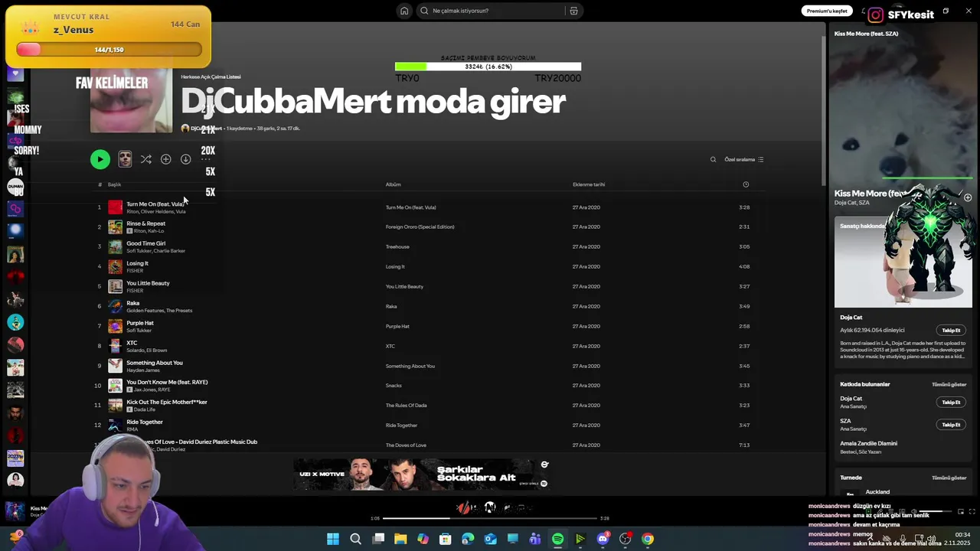Click the Premium'u keşfet button
This screenshot has height=551, width=980.
[x=827, y=11]
